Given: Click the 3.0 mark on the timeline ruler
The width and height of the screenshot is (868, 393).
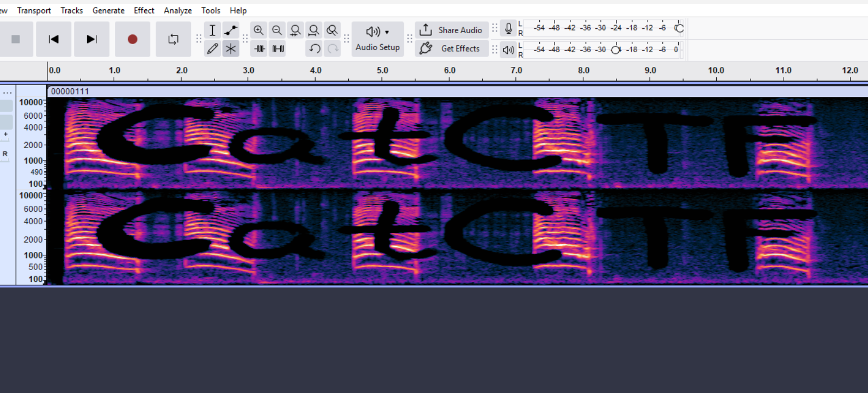Looking at the screenshot, I should pos(248,70).
